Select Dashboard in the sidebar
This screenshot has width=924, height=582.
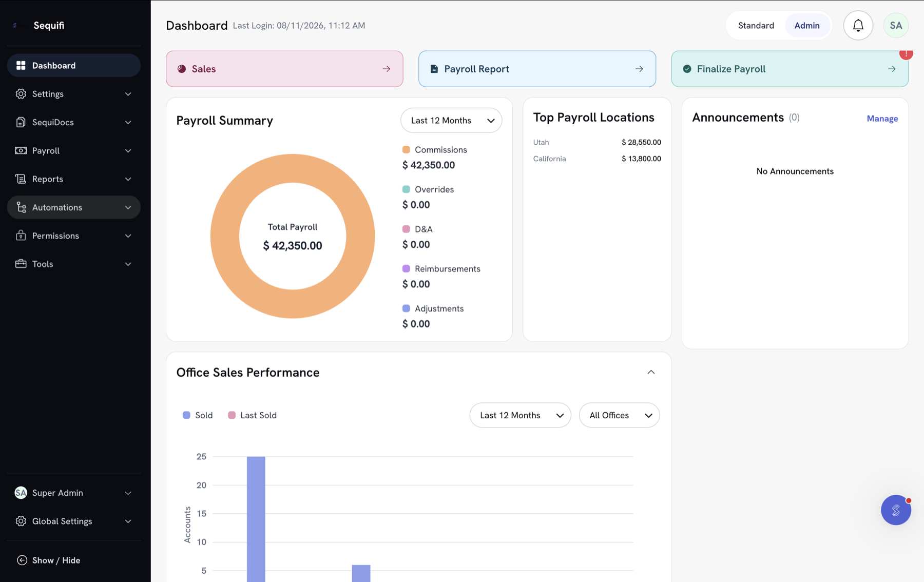pos(74,66)
